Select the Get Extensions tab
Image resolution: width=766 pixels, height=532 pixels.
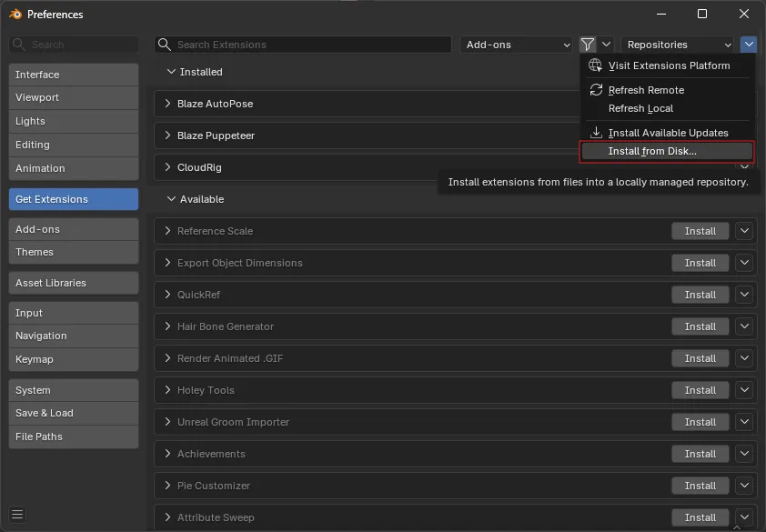(x=74, y=199)
